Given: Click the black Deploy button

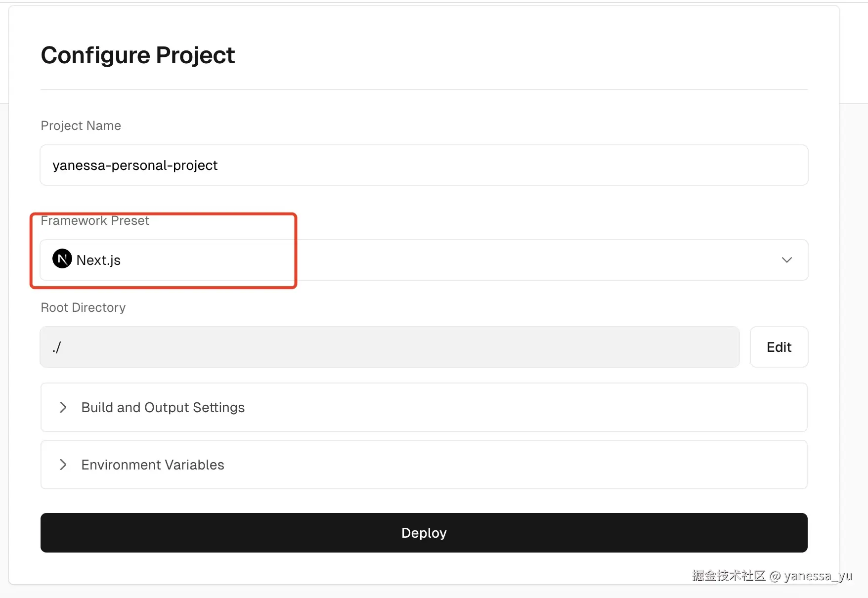Looking at the screenshot, I should 424,533.
